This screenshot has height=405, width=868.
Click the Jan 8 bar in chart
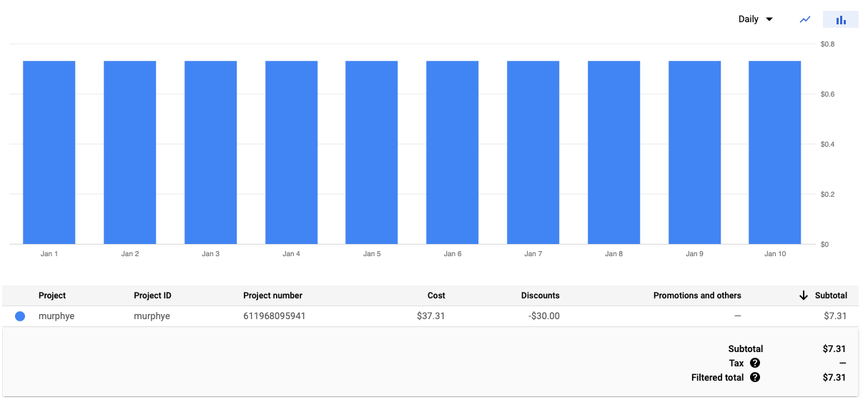point(613,152)
